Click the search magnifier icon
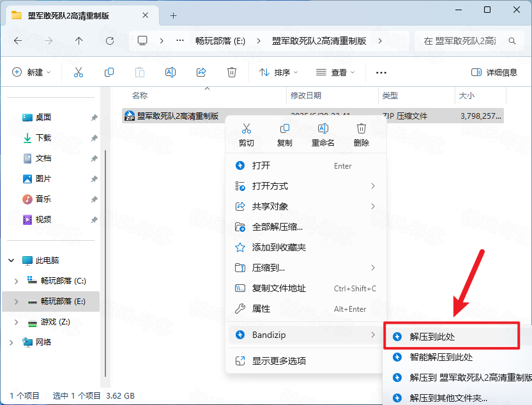Viewport: 532px width, 405px height. (512, 41)
